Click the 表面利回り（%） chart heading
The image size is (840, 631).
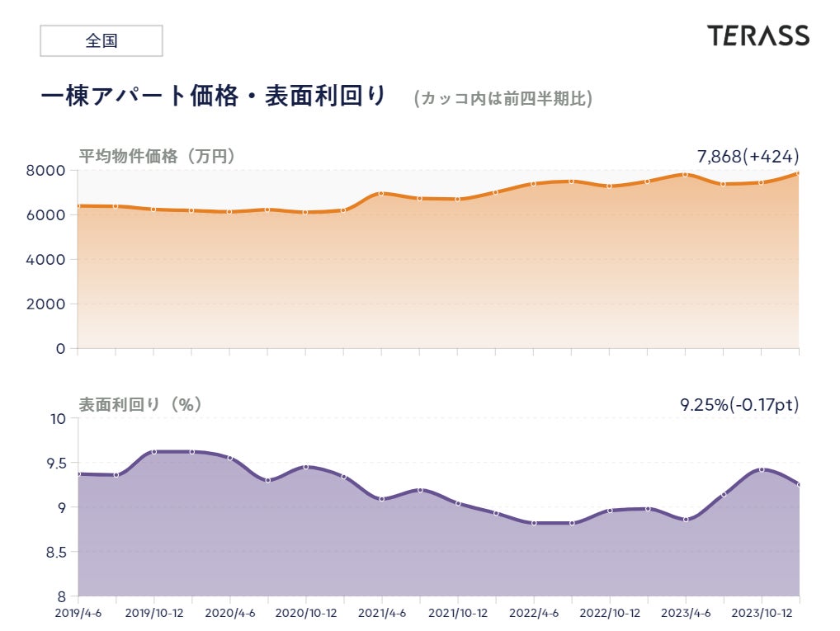(x=140, y=405)
